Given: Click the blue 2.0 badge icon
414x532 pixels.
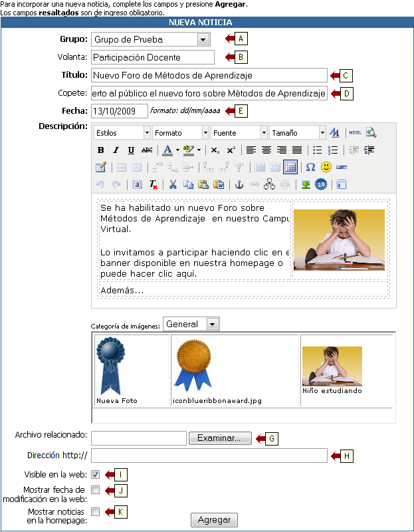Looking at the screenshot, I should 321,185.
